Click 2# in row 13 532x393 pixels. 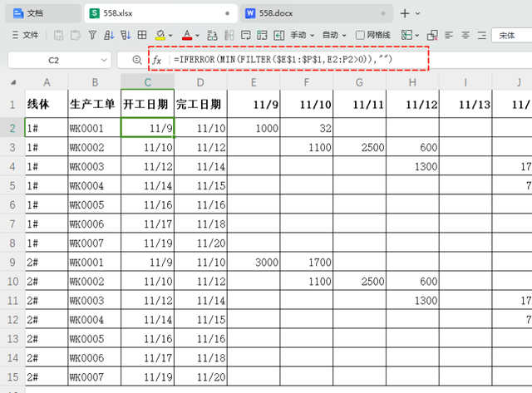(x=47, y=338)
